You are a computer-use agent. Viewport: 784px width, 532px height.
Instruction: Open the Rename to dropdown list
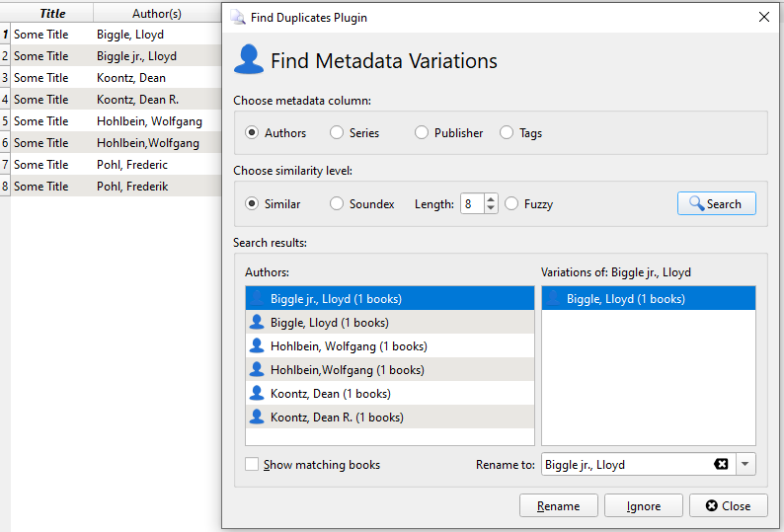[x=745, y=465]
